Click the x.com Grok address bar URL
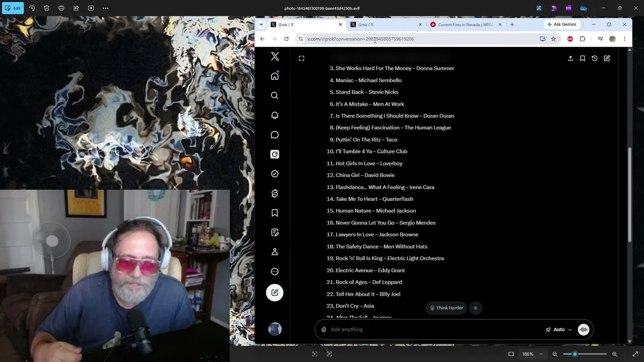644x362 pixels. [361, 39]
